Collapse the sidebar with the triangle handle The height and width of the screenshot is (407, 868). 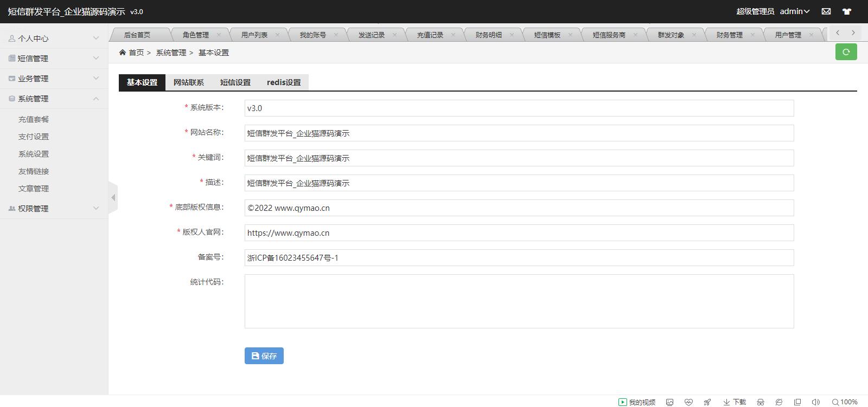[x=113, y=198]
